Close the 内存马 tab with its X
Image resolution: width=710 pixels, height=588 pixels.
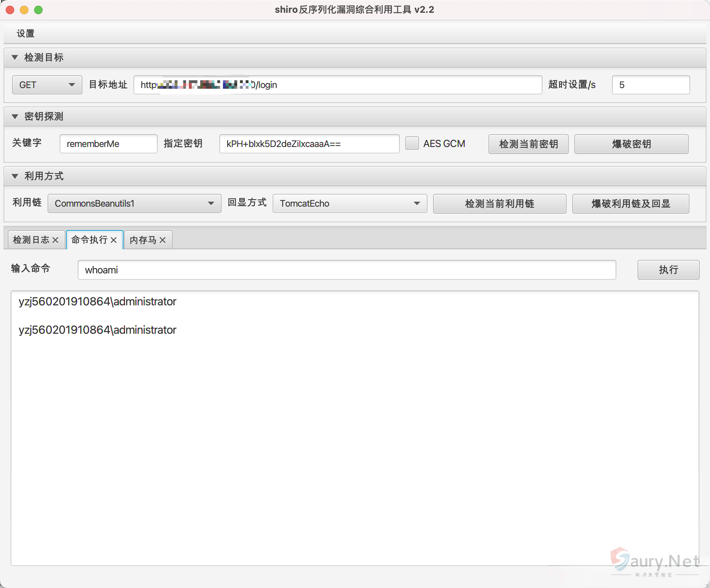pos(163,240)
